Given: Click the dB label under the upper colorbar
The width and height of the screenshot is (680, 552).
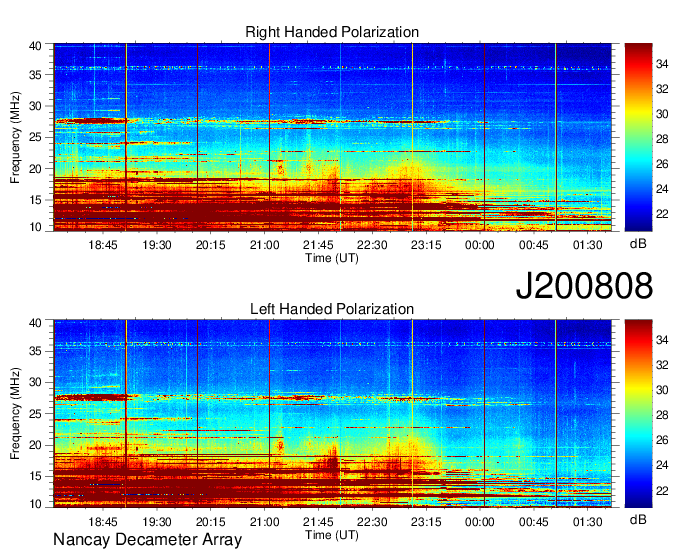Looking at the screenshot, I should (x=638, y=244).
